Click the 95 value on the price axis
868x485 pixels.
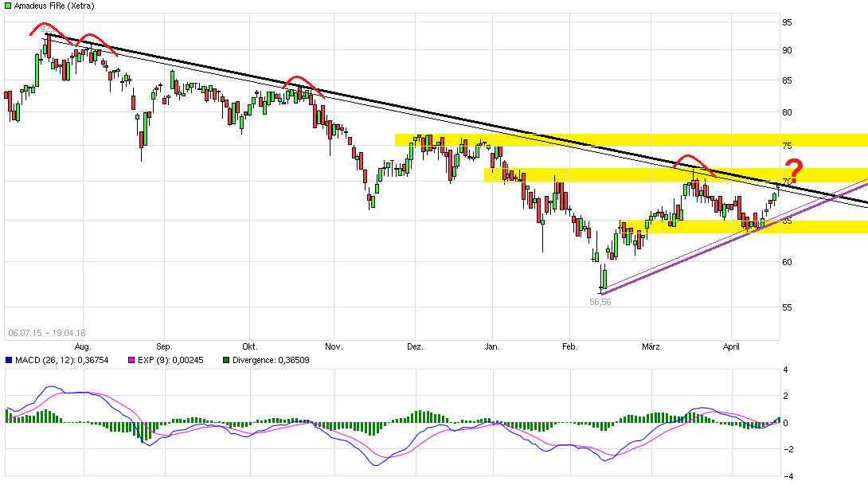click(787, 22)
